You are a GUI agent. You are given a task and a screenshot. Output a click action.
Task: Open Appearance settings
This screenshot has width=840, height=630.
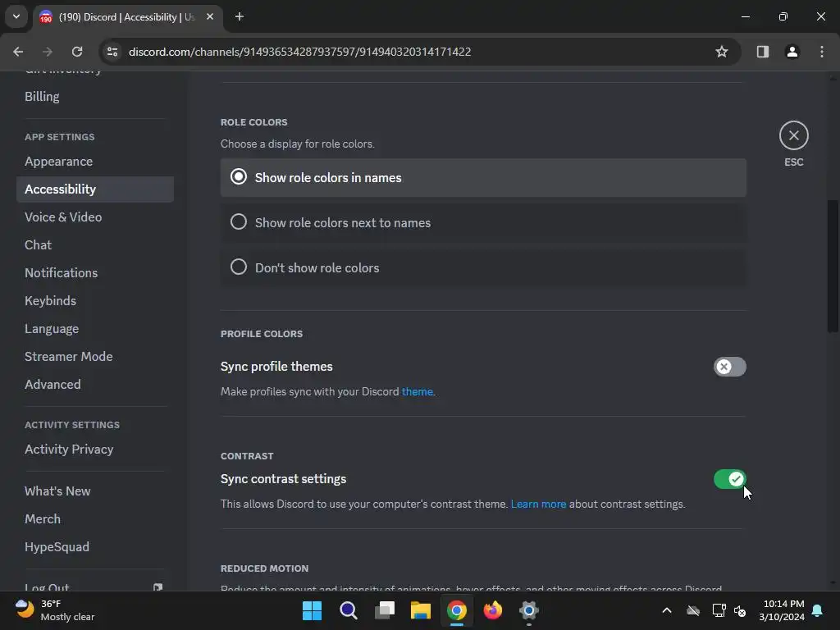click(x=95, y=162)
